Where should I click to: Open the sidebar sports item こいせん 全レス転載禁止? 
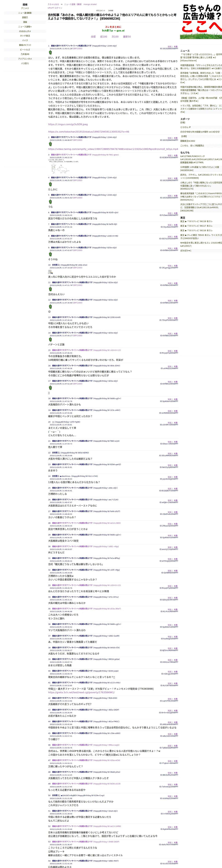pyautogui.click(x=192, y=146)
